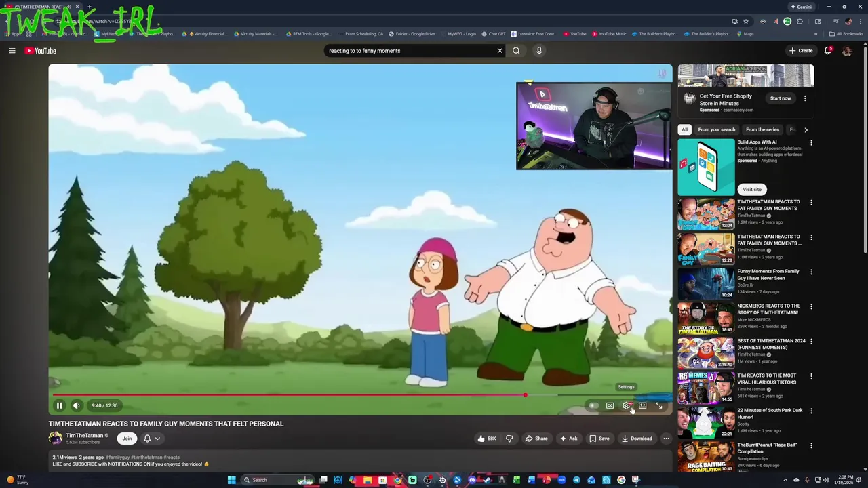This screenshot has height=488, width=868.
Task: Select the All filter chip
Action: tap(685, 129)
